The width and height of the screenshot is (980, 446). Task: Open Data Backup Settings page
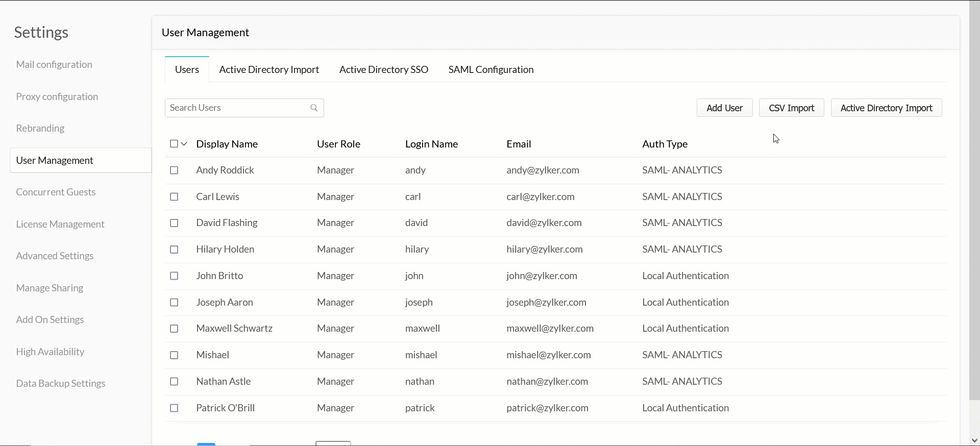(x=61, y=383)
